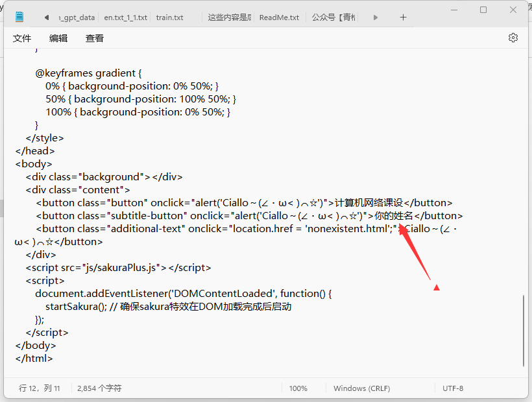Click the 2,854 个字符 character count
Screen dimensions: 532x402
(x=99, y=388)
